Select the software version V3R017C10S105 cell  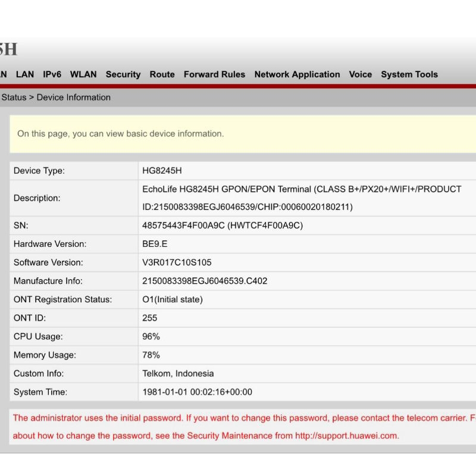(177, 262)
